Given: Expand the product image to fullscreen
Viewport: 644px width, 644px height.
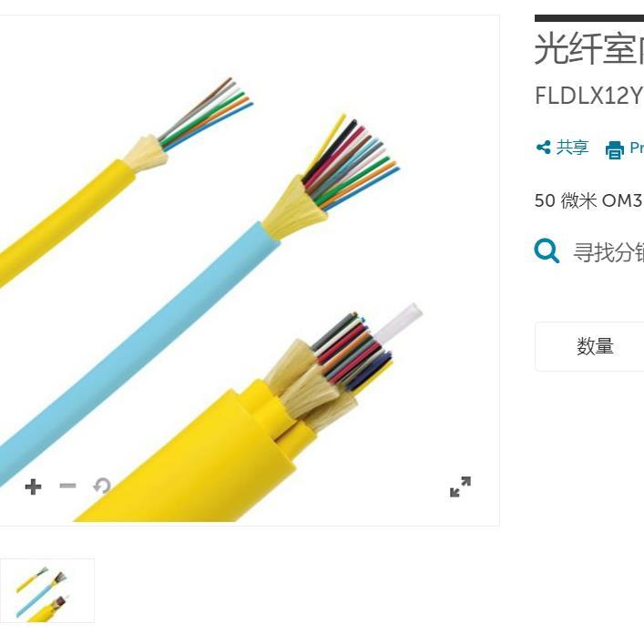Looking at the screenshot, I should point(460,486).
